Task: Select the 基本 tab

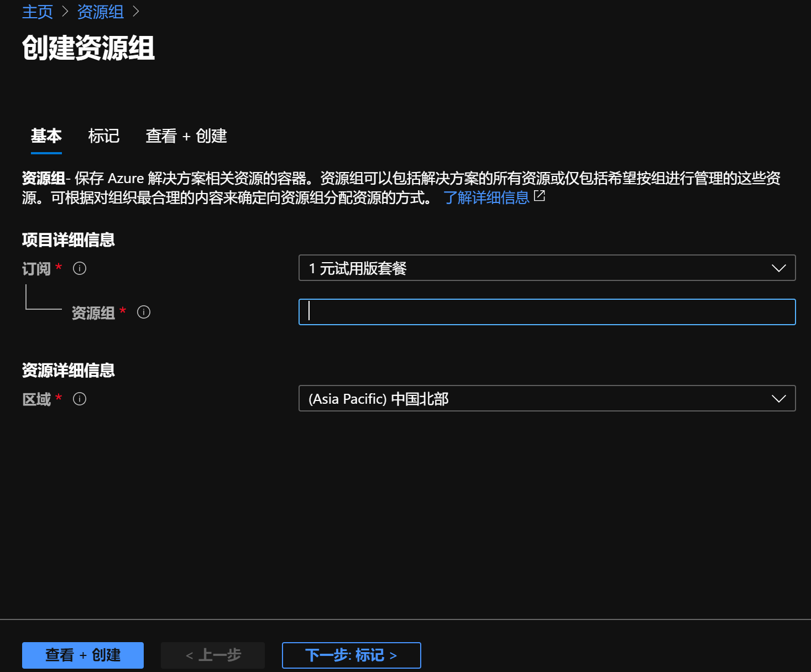Action: [x=46, y=136]
